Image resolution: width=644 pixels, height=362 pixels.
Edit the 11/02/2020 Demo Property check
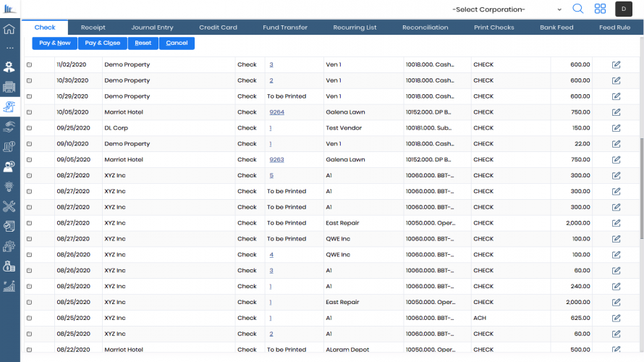coord(616,64)
